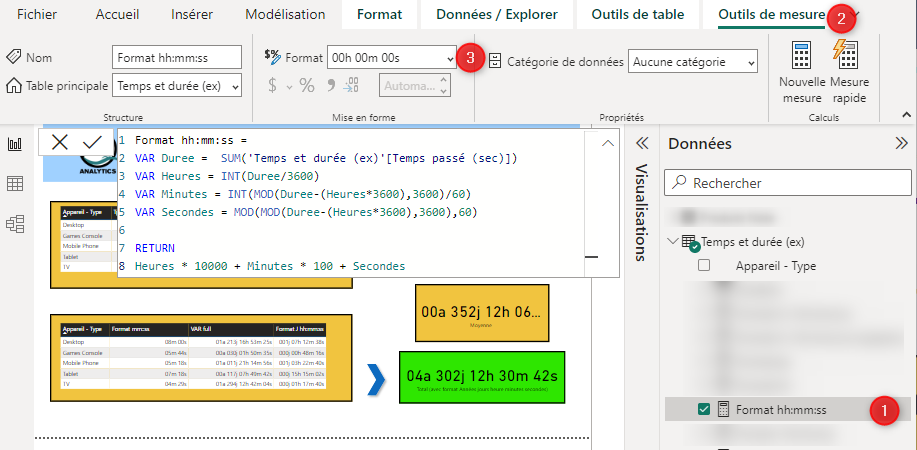Click the Rechercher magnifier icon
The image size is (917, 450).
pyautogui.click(x=679, y=183)
